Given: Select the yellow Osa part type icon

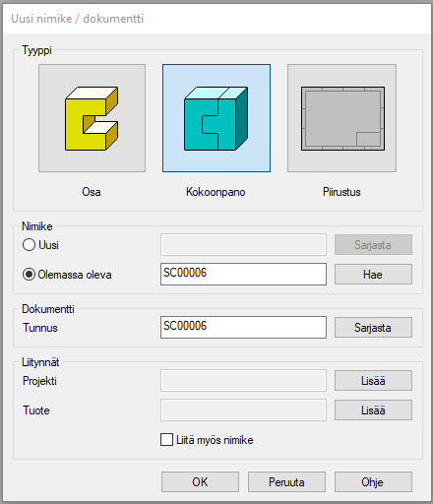Looking at the screenshot, I should click(92, 118).
